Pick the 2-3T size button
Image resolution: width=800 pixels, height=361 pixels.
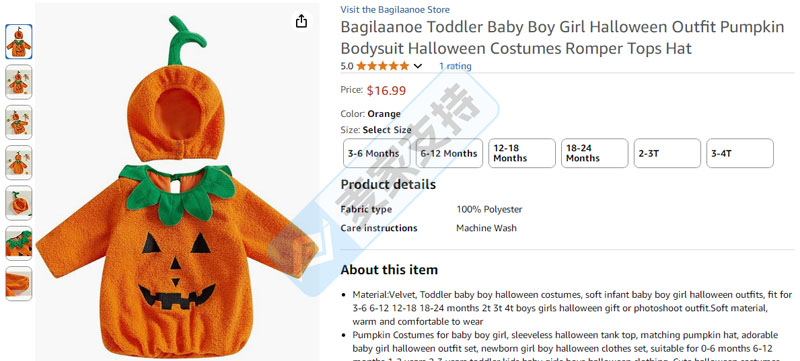click(x=667, y=153)
